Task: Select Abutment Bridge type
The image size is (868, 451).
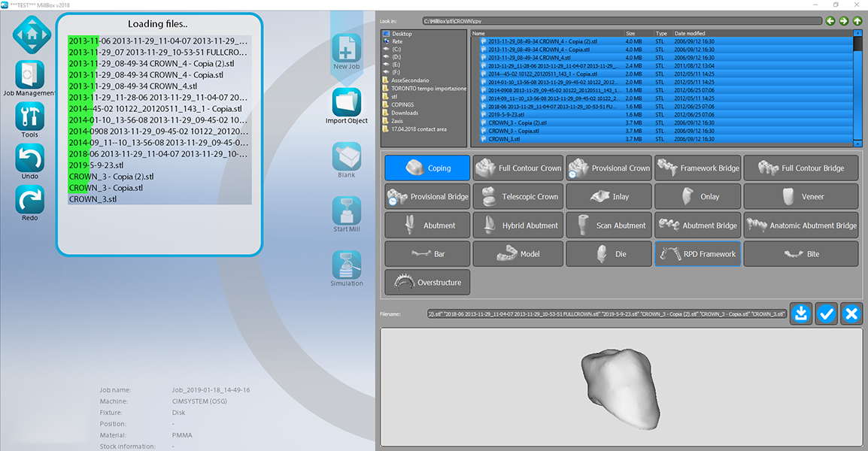Action: pos(697,225)
